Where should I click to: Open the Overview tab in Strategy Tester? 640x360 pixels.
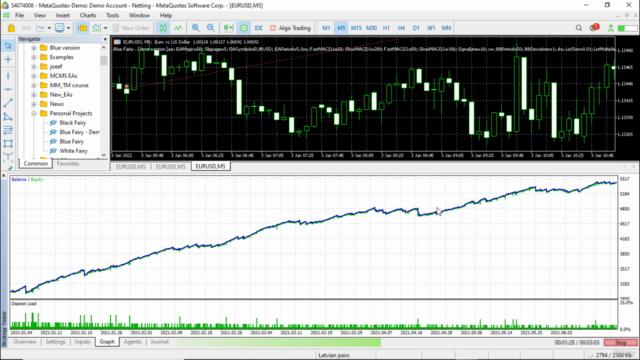[x=25, y=342]
